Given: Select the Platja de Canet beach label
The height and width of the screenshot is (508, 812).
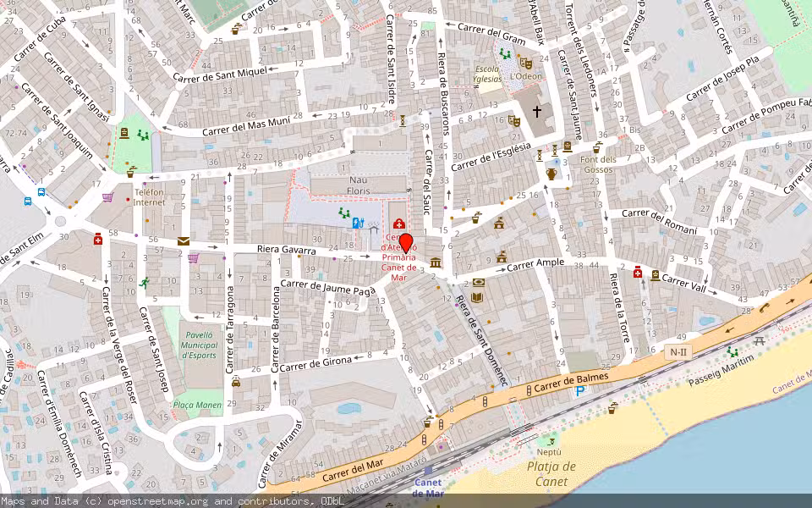Looking at the screenshot, I should pos(551,474).
